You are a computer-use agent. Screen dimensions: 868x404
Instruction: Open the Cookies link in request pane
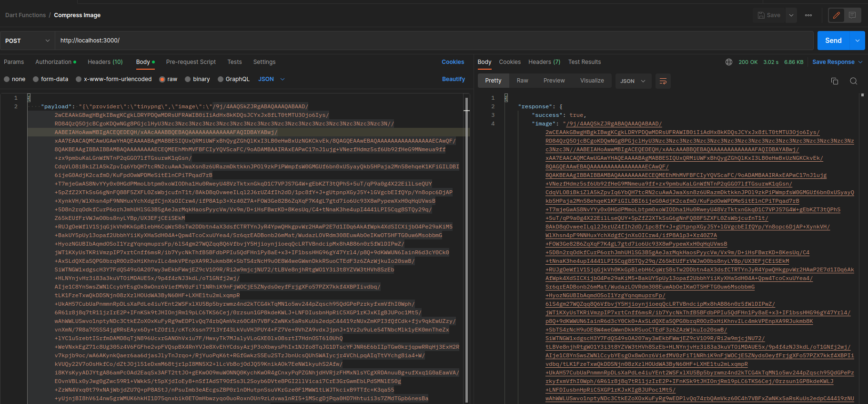point(453,62)
